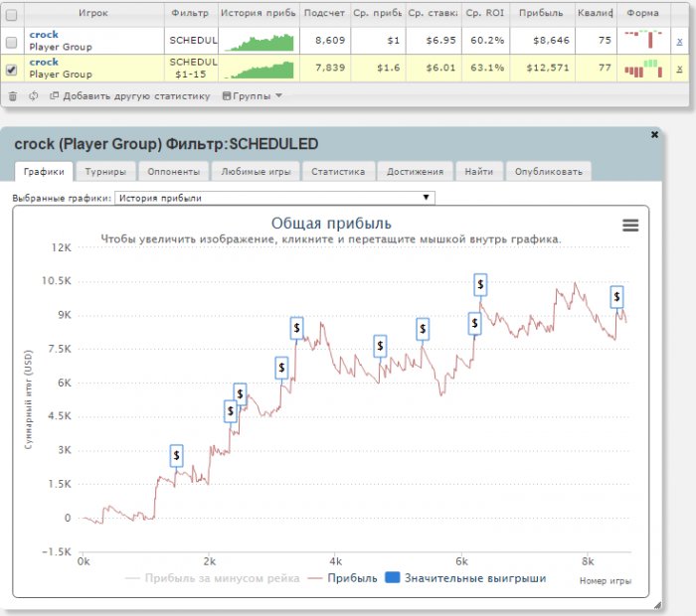Check the first crock row checkbox

coord(12,42)
